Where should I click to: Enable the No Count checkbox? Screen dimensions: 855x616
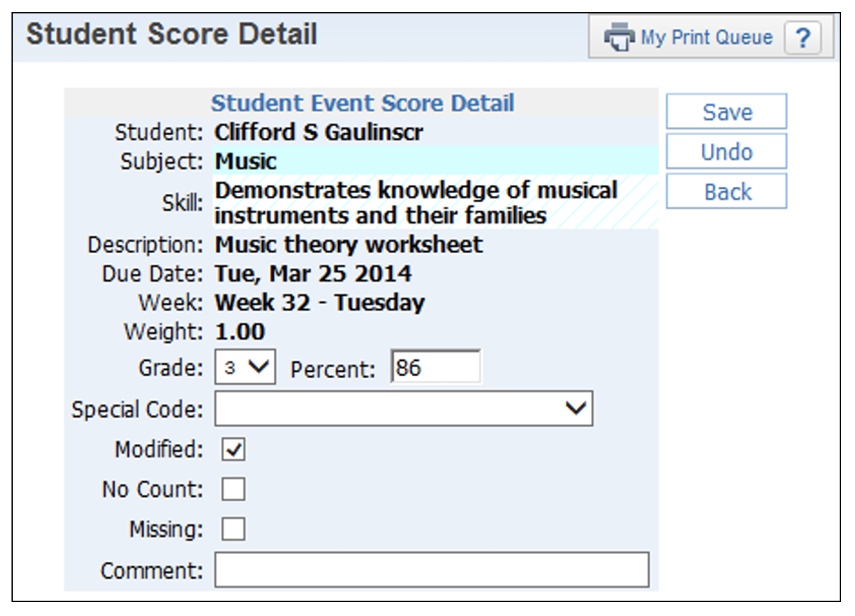point(234,490)
